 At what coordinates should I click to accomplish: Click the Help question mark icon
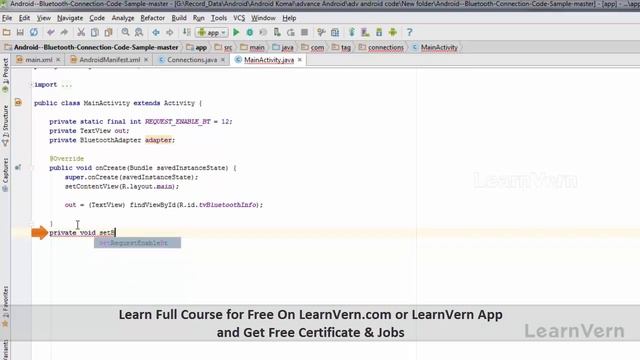[x=409, y=32]
